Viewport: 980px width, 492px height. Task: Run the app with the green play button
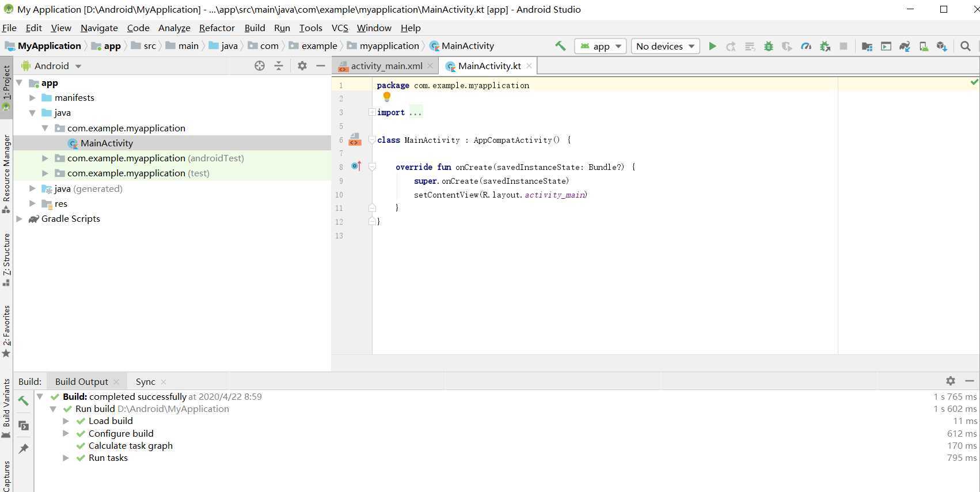pos(712,46)
